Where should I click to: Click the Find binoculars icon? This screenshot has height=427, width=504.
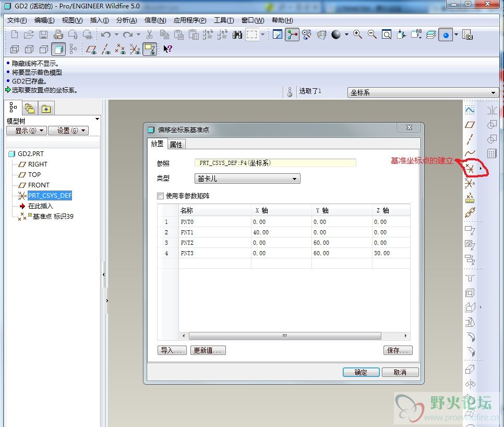(237, 34)
